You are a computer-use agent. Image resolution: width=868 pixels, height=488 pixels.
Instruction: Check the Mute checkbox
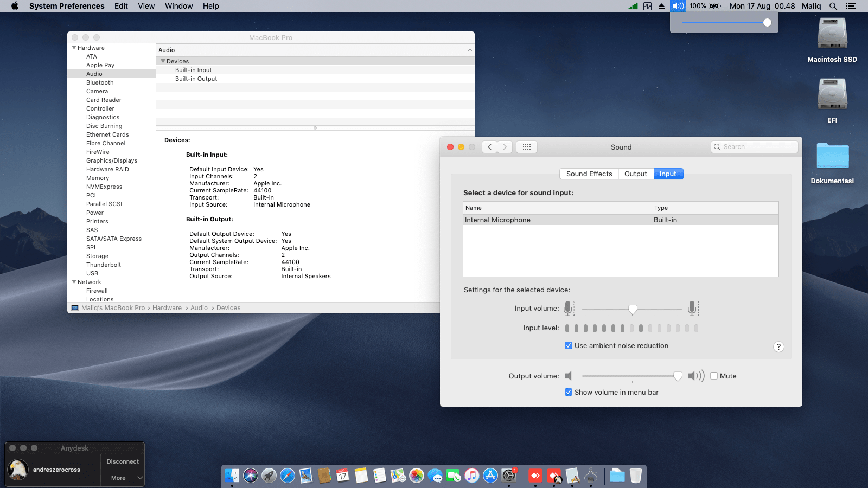714,376
